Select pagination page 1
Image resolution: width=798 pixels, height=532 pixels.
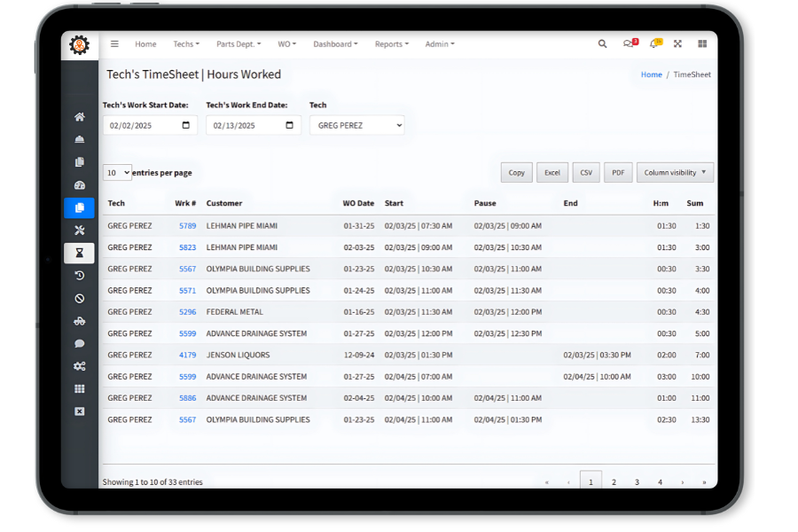[x=591, y=481]
